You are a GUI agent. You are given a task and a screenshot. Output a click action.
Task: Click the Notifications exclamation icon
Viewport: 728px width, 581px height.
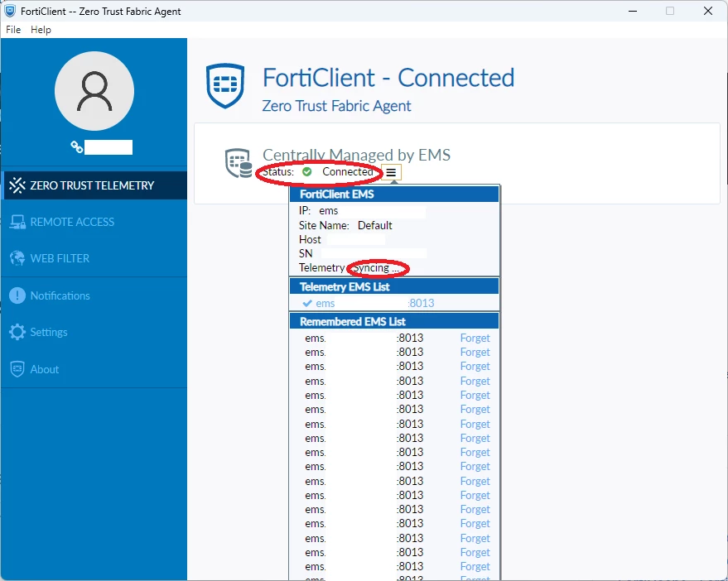(x=17, y=295)
